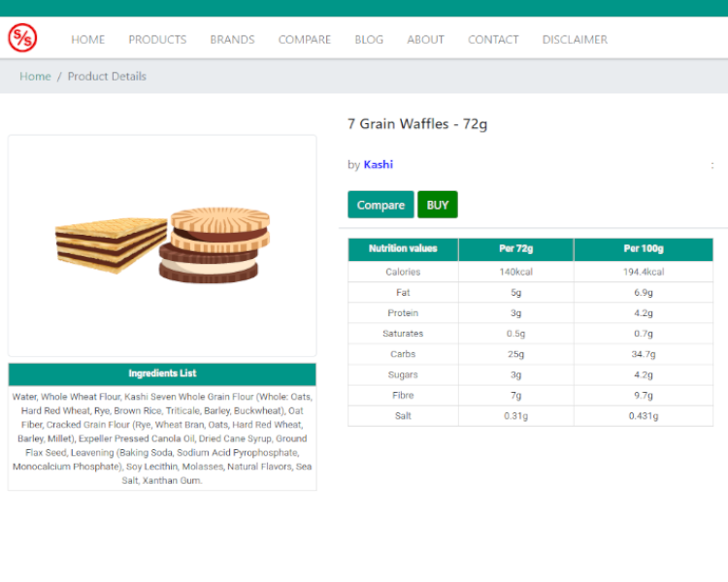Click the 0.5g Saturates value

(x=515, y=334)
